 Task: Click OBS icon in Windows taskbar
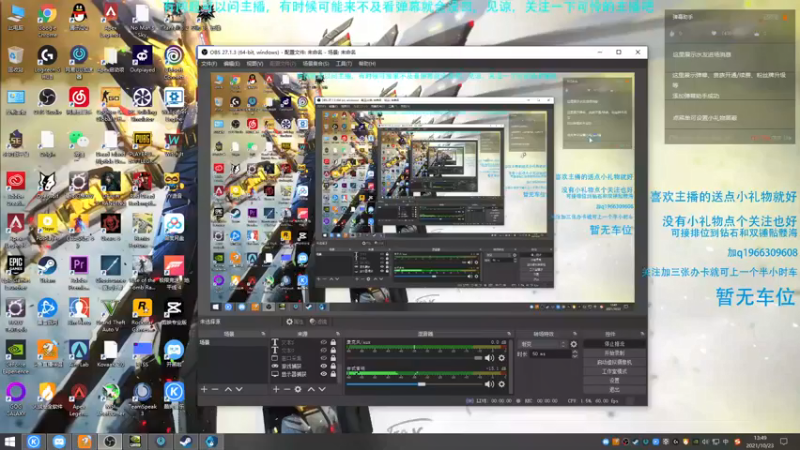point(110,441)
